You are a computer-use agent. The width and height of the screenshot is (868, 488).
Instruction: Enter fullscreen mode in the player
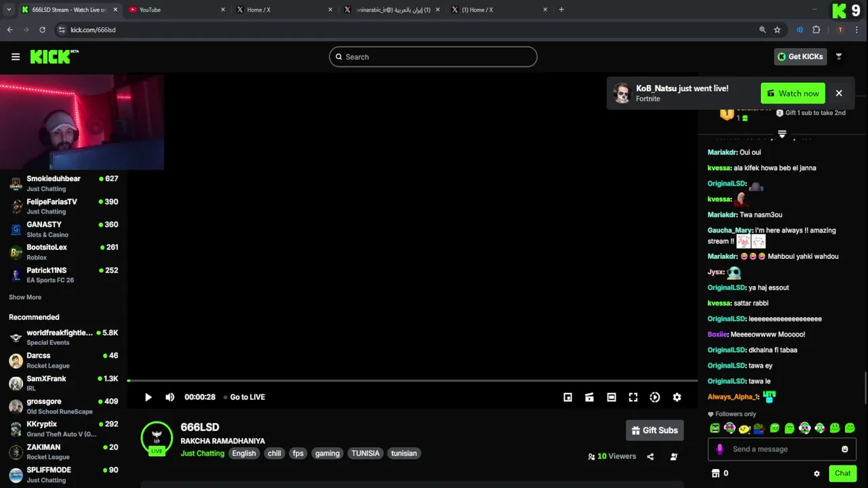[633, 397]
